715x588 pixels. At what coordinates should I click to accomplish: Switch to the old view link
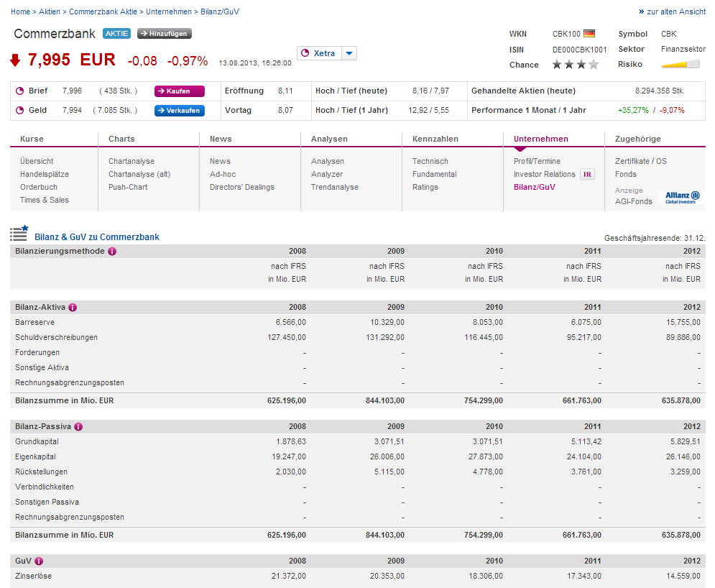(x=672, y=12)
